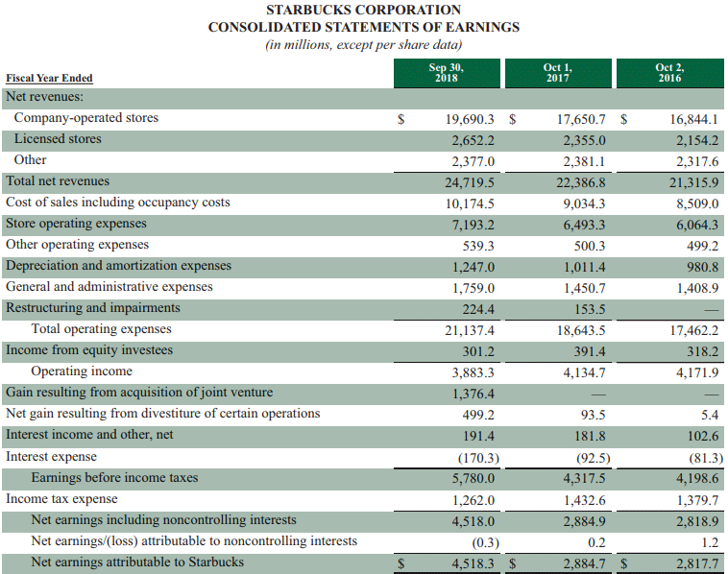Click the value 8,509.0
The height and width of the screenshot is (574, 728).
point(697,204)
